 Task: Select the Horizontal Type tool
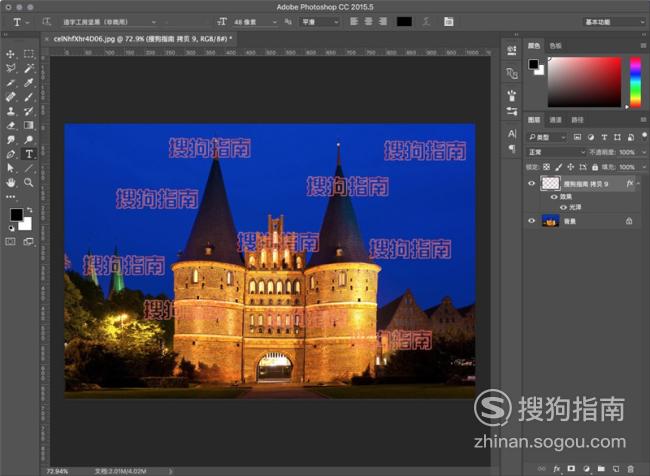29,154
